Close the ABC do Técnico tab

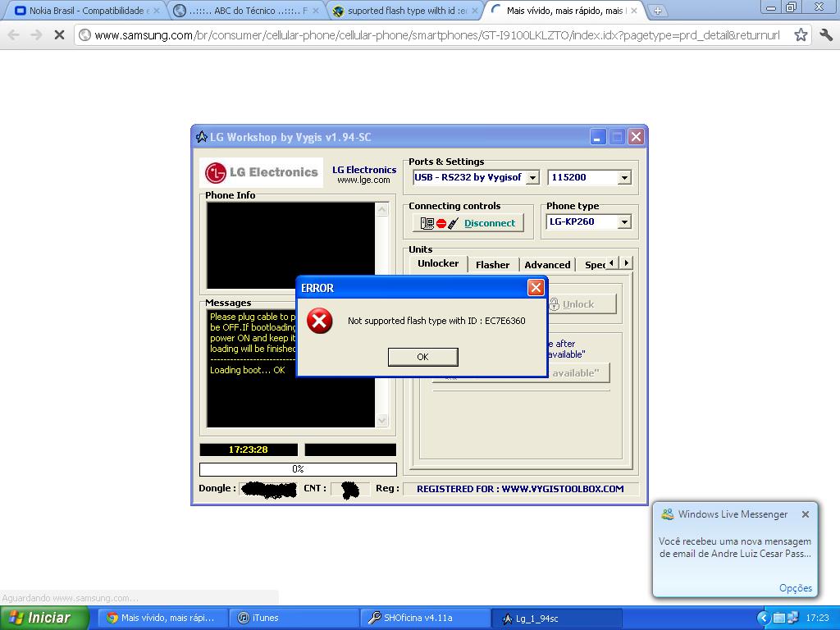pos(316,11)
